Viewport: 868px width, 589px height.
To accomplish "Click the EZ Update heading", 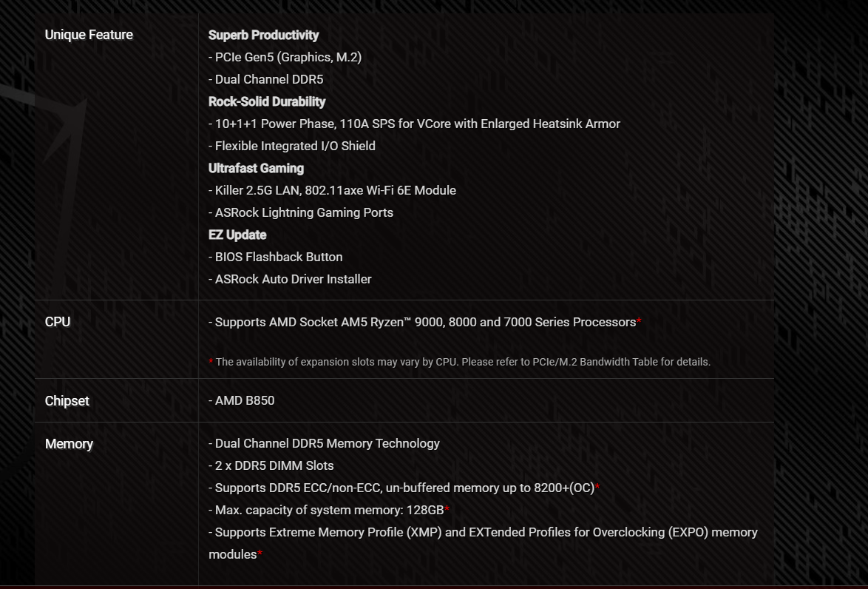I will [237, 235].
